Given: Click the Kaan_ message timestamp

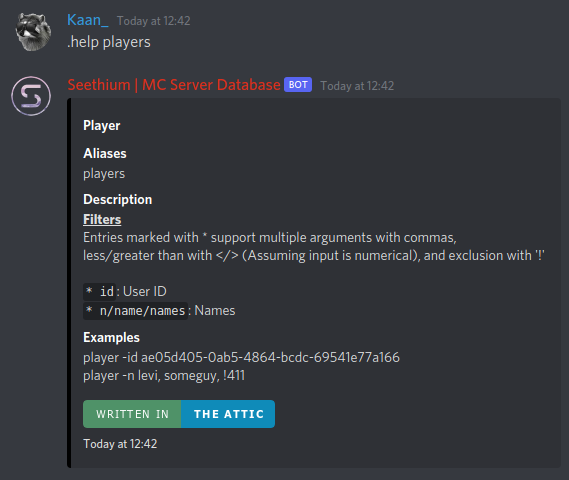Looking at the screenshot, I should [x=153, y=21].
